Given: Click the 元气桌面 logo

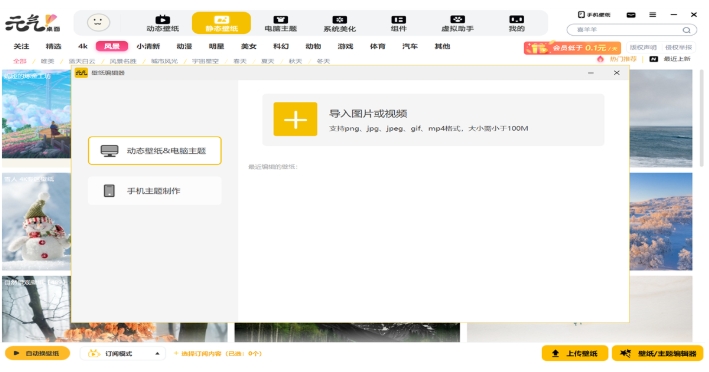Looking at the screenshot, I should pyautogui.click(x=33, y=23).
